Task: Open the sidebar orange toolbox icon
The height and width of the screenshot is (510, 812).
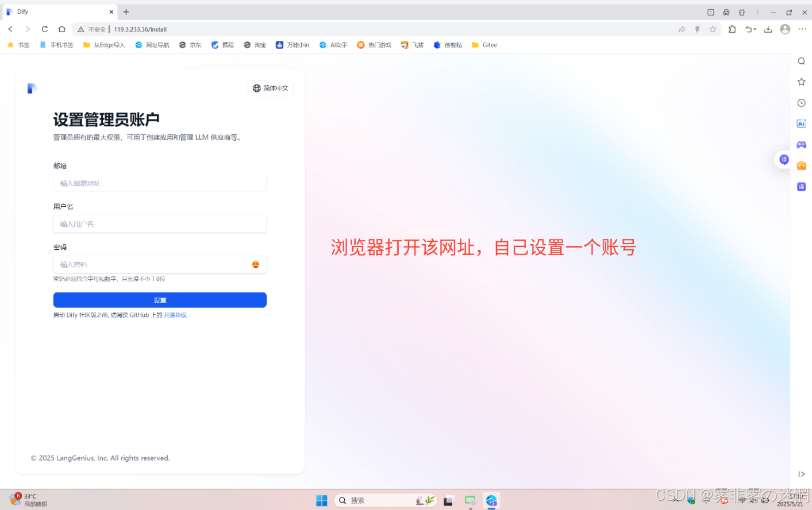Action: tap(801, 165)
